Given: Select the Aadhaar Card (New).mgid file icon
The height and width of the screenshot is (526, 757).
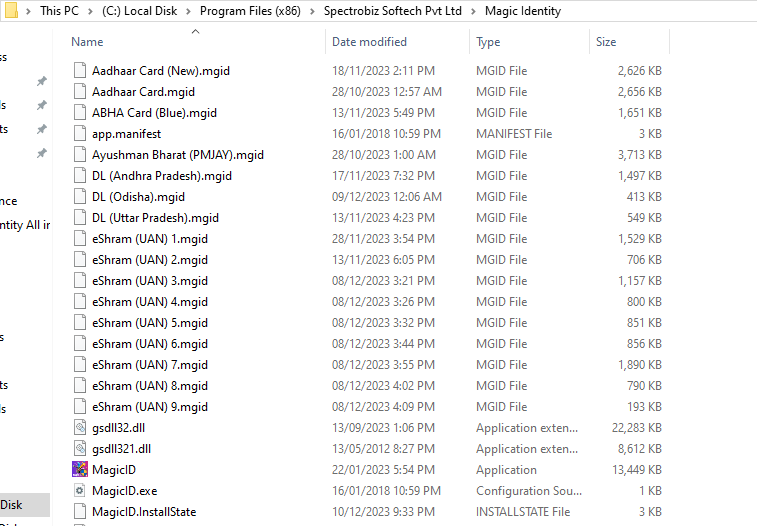Looking at the screenshot, I should click(x=80, y=71).
